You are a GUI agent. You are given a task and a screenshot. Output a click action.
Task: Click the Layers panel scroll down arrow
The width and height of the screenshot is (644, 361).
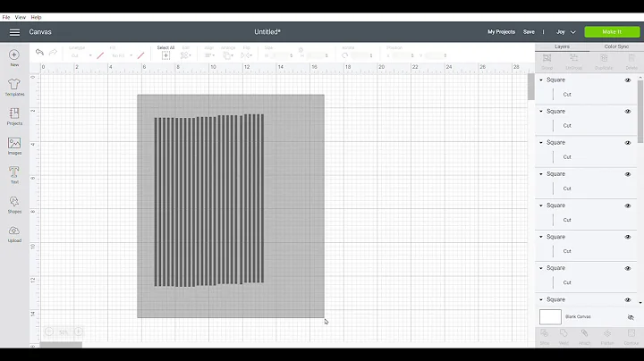tap(640, 303)
